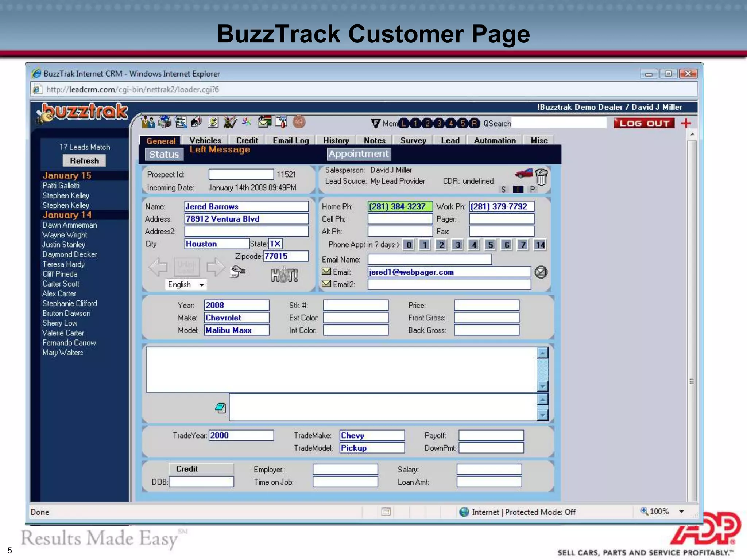This screenshot has height=560, width=747.
Task: Click the main page vertical scrollbar grip
Action: tap(692, 381)
